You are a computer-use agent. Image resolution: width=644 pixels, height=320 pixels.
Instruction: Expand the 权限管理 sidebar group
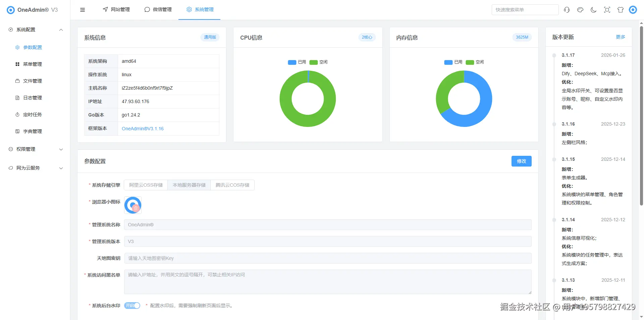(x=35, y=149)
